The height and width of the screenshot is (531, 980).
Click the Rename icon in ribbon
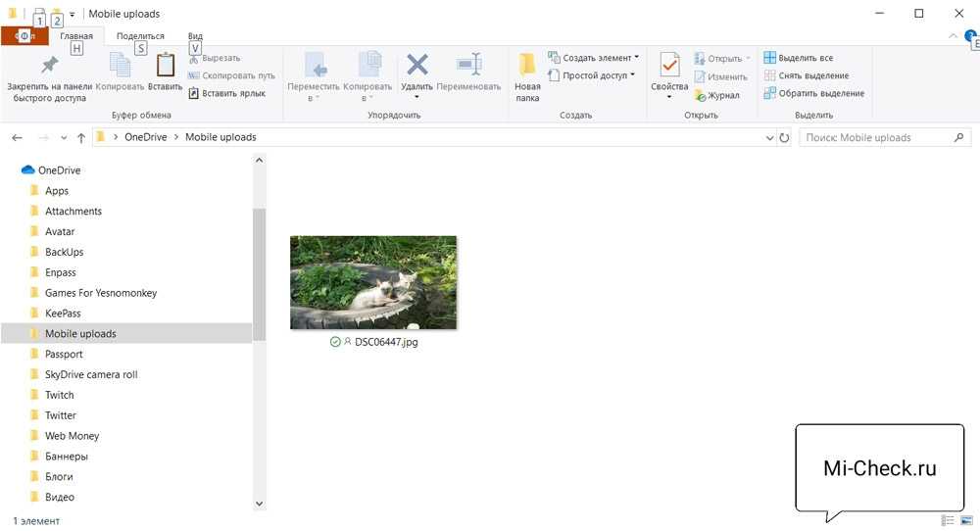(469, 66)
